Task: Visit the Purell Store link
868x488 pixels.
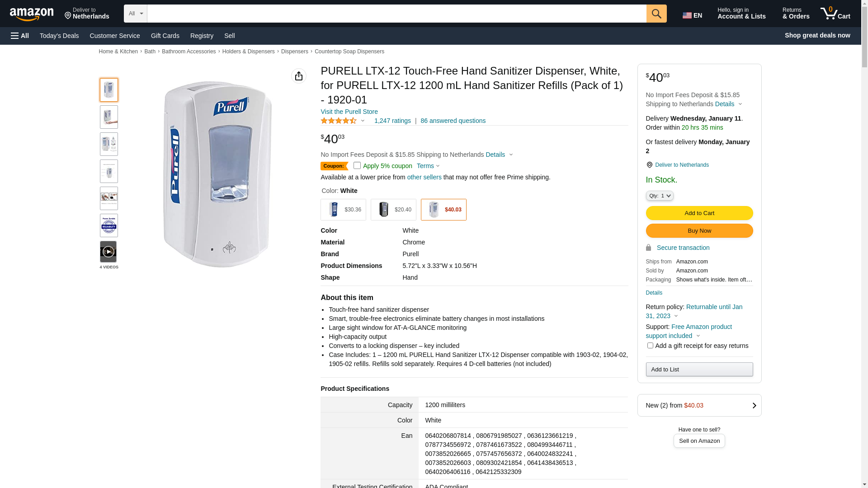Action: pos(349,112)
